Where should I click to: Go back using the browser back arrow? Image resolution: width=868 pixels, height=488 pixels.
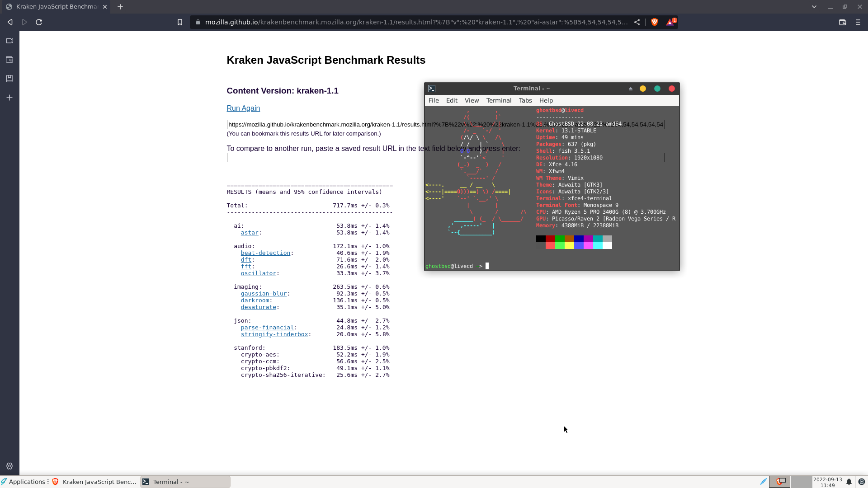(x=10, y=22)
